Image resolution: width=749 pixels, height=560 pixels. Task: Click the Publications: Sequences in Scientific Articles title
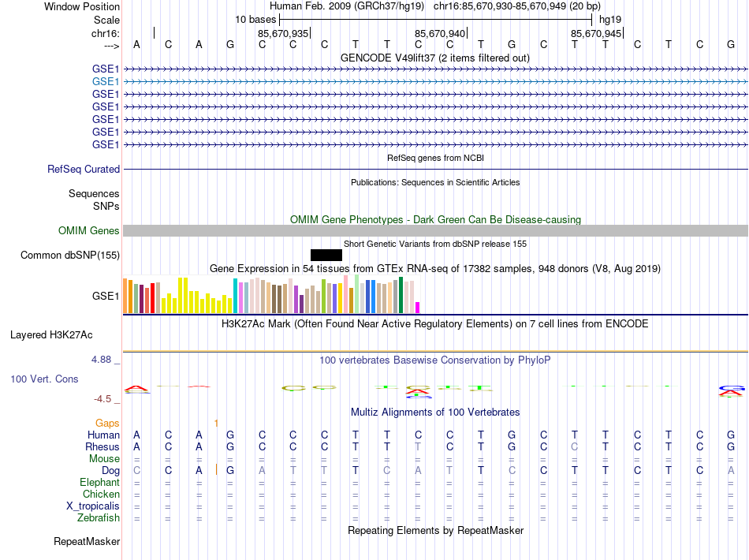coord(435,182)
